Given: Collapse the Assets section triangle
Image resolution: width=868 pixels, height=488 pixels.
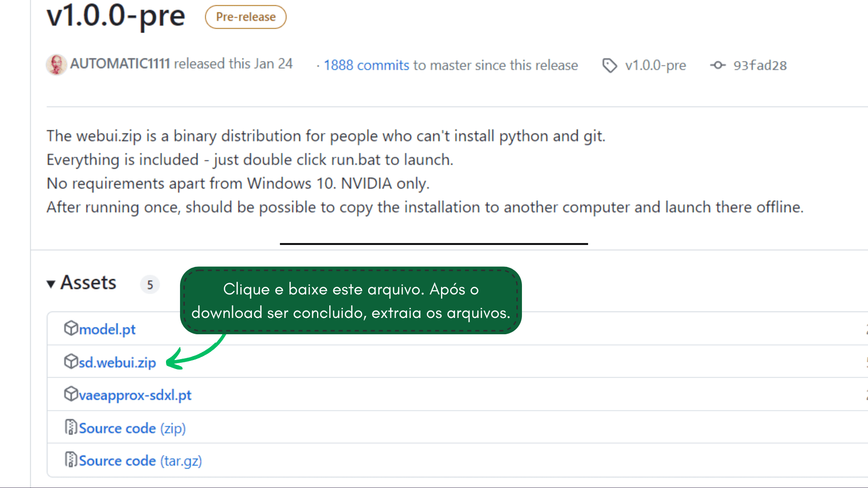Looking at the screenshot, I should click(51, 284).
